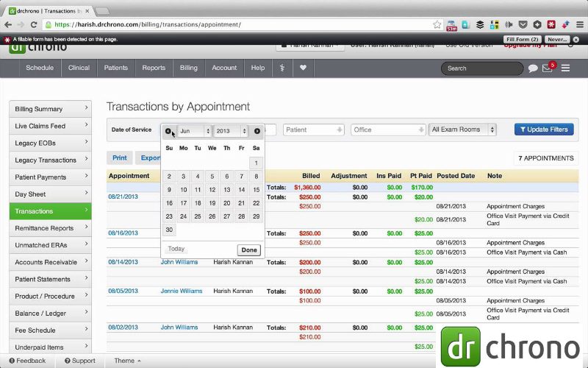The width and height of the screenshot is (588, 368).
Task: Open the mail inbox with notification badge
Action: (548, 68)
